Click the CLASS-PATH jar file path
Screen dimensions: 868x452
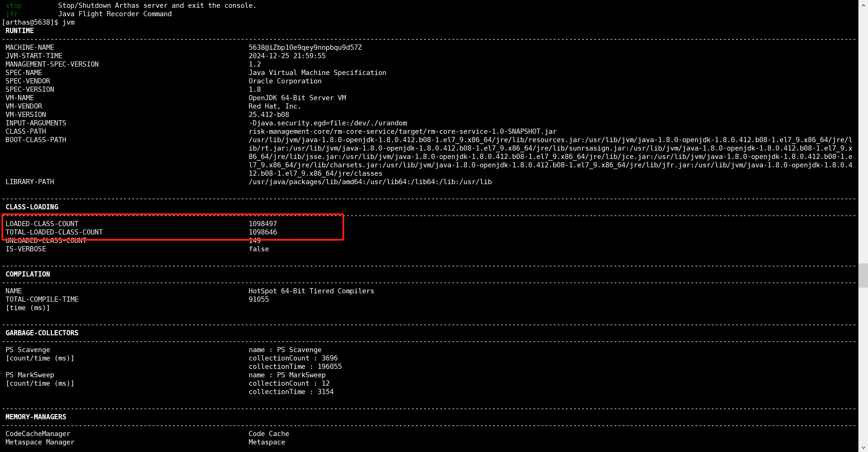click(x=402, y=131)
